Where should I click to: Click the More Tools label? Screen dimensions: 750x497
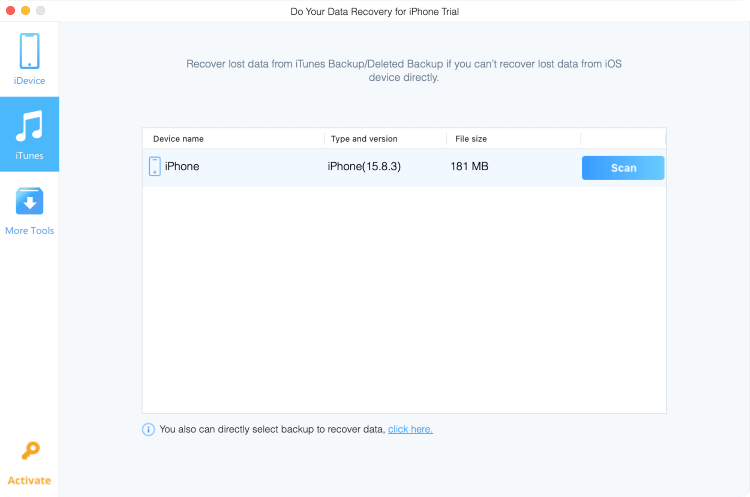tap(29, 231)
